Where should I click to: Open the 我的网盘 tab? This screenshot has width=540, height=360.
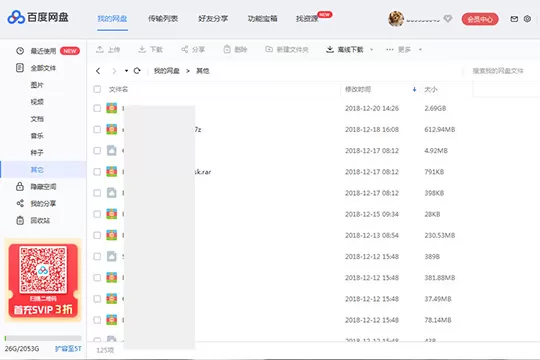click(x=112, y=19)
